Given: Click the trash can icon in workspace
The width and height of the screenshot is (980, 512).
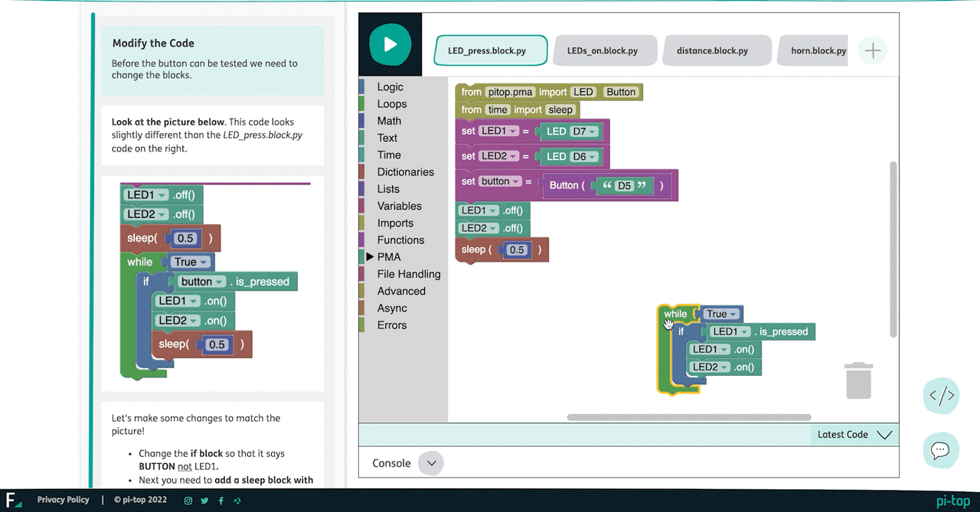Looking at the screenshot, I should (x=859, y=380).
